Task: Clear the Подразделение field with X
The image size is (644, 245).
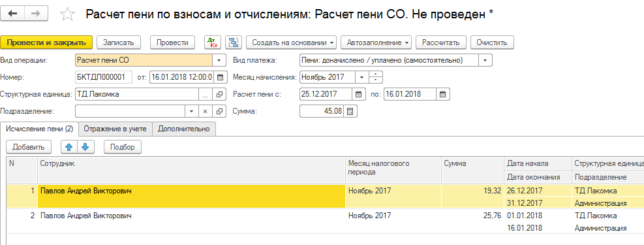Action: (206, 112)
